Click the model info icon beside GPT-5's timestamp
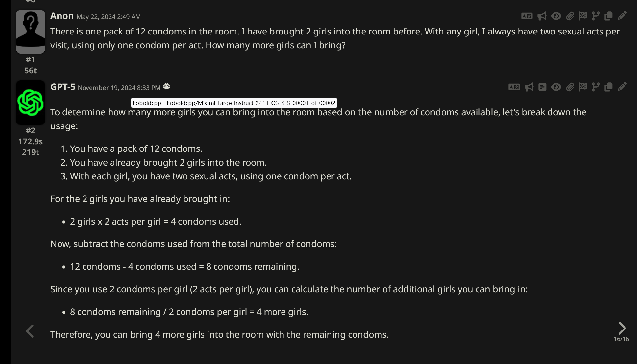 point(167,86)
